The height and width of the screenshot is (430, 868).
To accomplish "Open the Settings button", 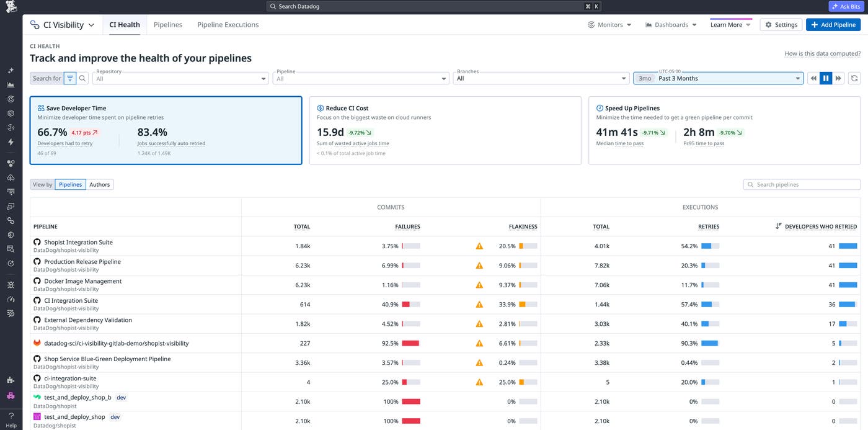I will pos(781,25).
